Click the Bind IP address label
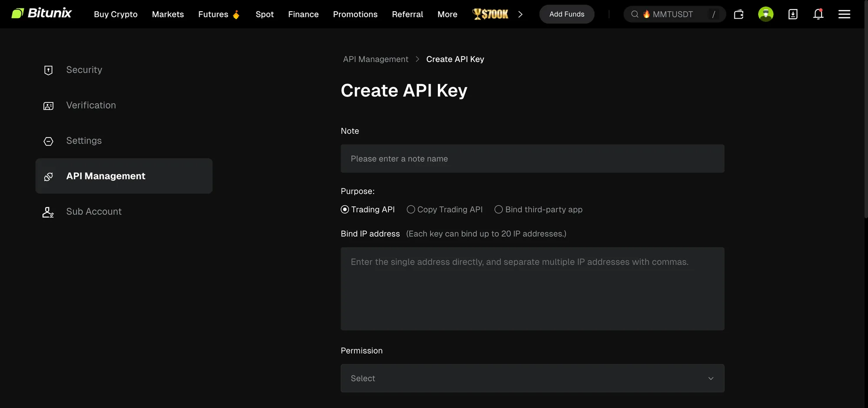Viewport: 868px width, 408px height. pos(370,234)
